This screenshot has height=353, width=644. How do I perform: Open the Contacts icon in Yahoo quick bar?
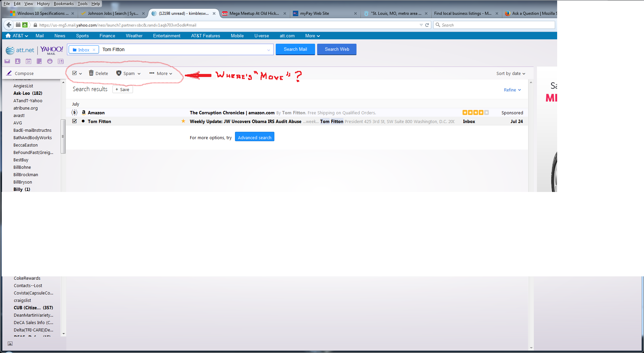(x=18, y=61)
